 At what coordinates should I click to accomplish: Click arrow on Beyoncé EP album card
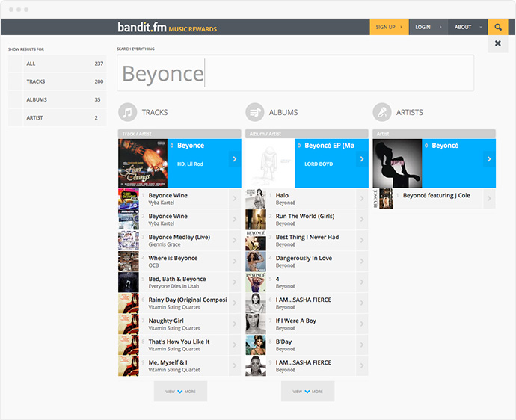[x=362, y=159]
